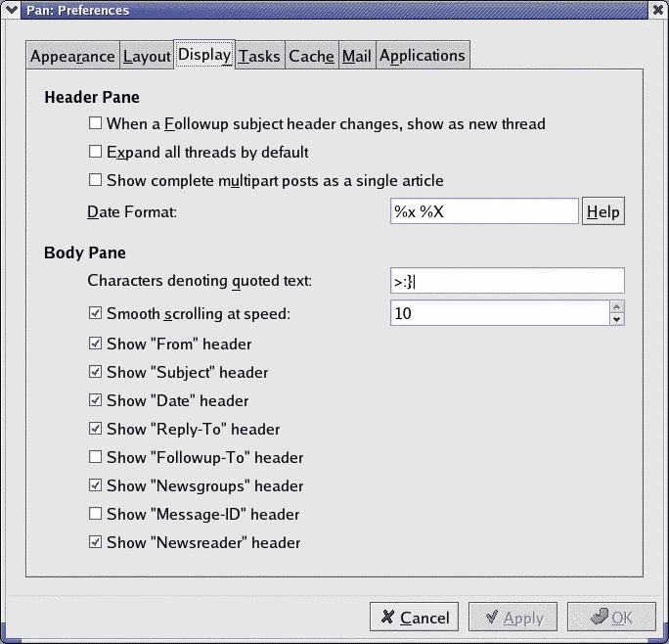
Task: Decrease scrolling speed with down arrow
Action: point(617,319)
